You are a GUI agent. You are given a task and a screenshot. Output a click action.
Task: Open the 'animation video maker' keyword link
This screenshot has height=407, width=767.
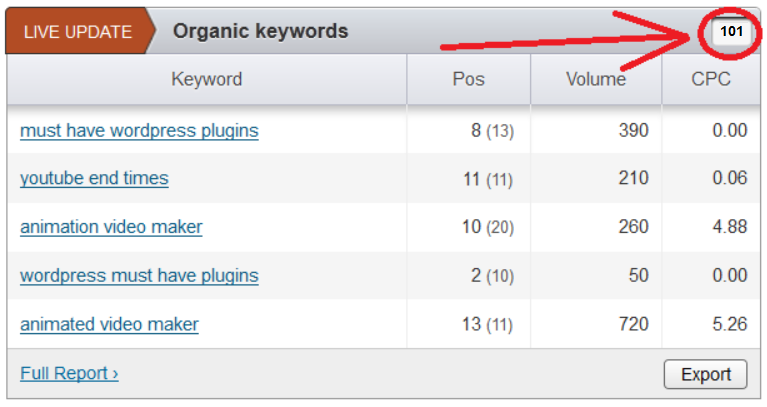(111, 227)
